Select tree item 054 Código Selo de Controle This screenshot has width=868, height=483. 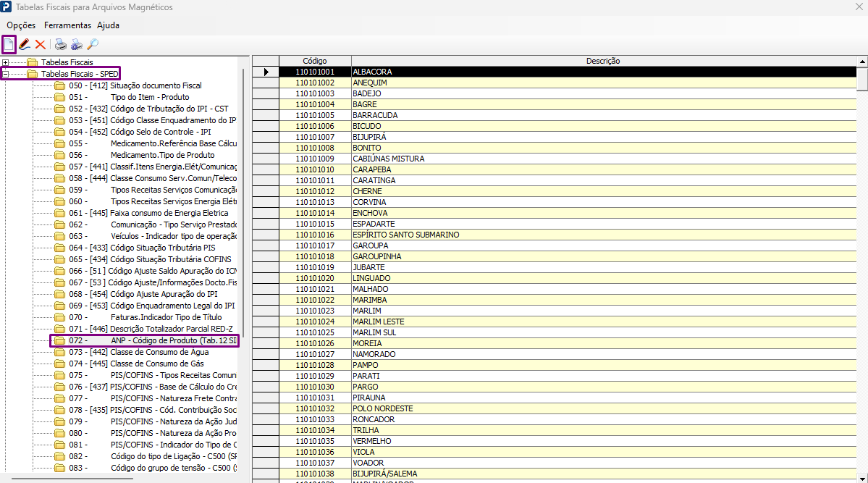pos(140,132)
